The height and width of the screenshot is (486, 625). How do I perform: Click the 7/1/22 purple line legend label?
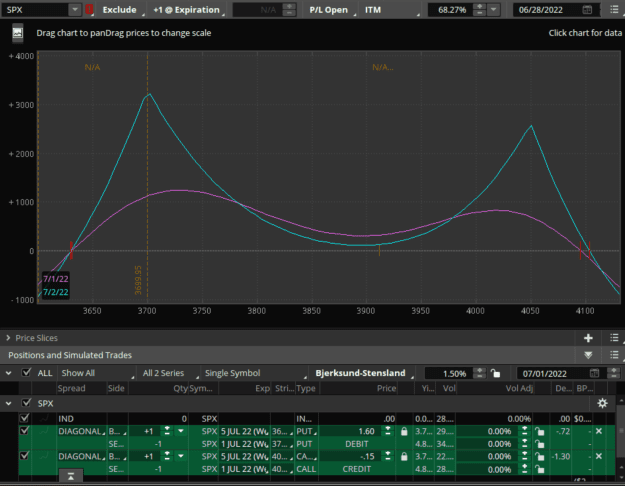point(56,279)
